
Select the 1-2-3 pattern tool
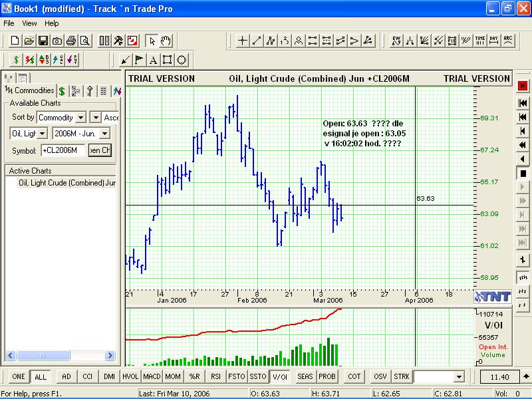pyautogui.click(x=285, y=41)
